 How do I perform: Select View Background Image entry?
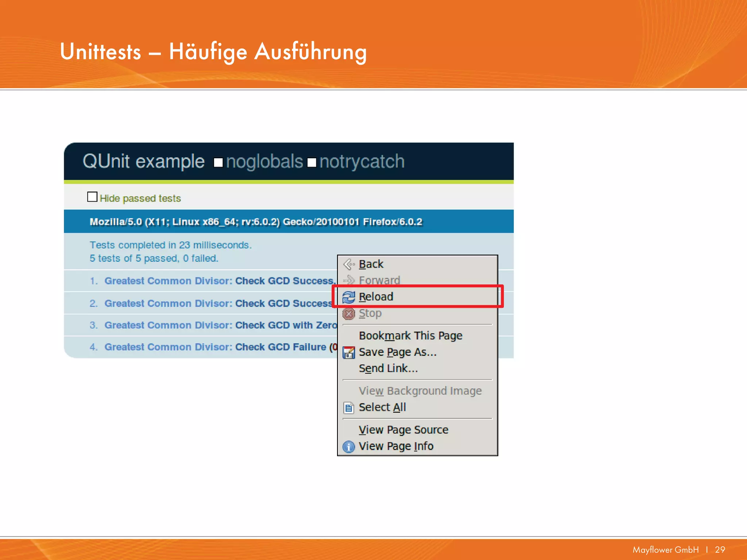tap(417, 391)
